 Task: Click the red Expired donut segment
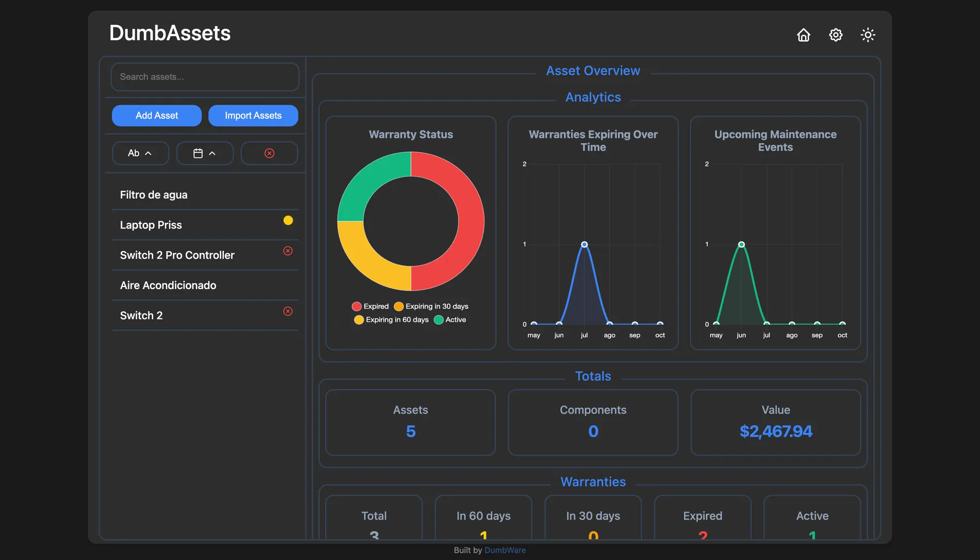click(x=470, y=222)
